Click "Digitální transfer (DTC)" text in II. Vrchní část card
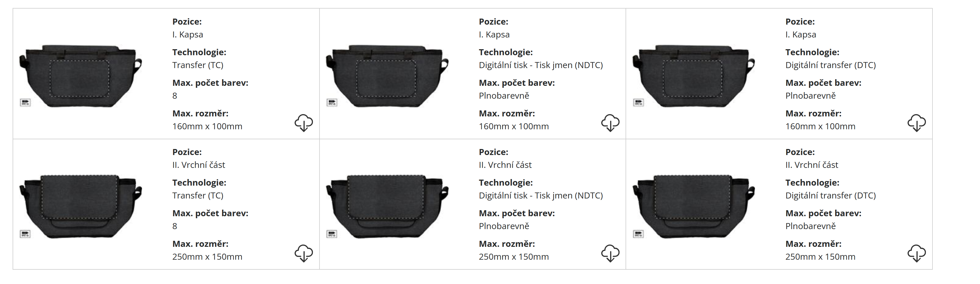Image resolution: width=980 pixels, height=284 pixels. coord(831,196)
